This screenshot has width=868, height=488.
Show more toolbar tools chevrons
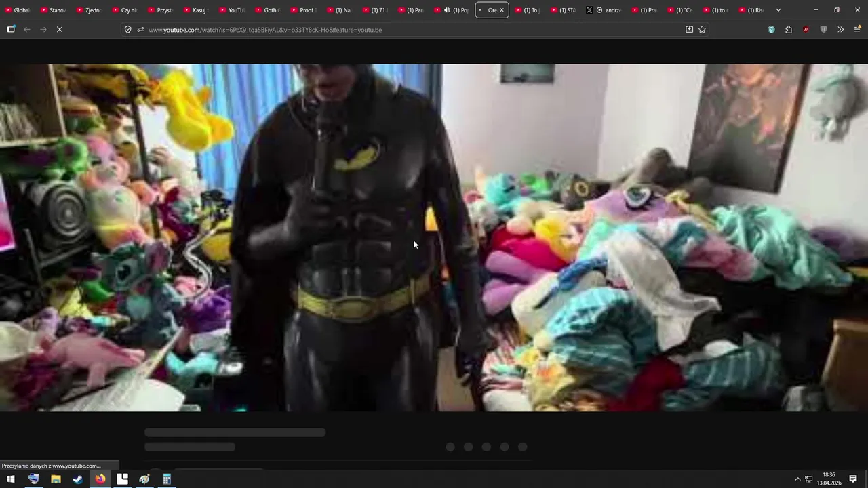840,30
